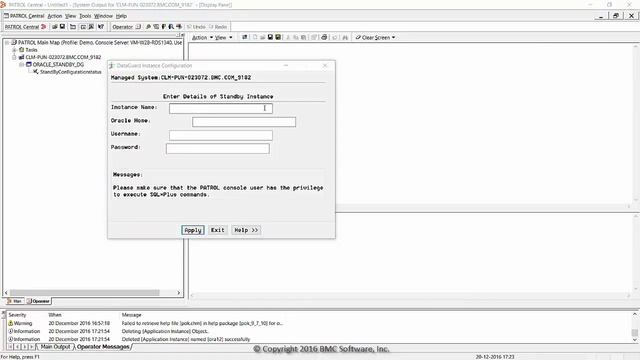Click the printer icon in the display panel toolbar
The height and width of the screenshot is (360, 640).
click(x=324, y=38)
